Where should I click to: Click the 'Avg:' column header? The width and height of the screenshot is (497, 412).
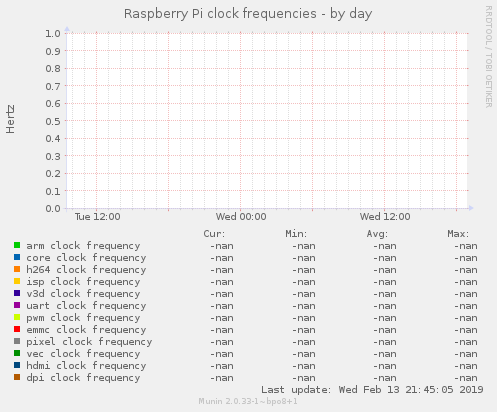tap(377, 234)
